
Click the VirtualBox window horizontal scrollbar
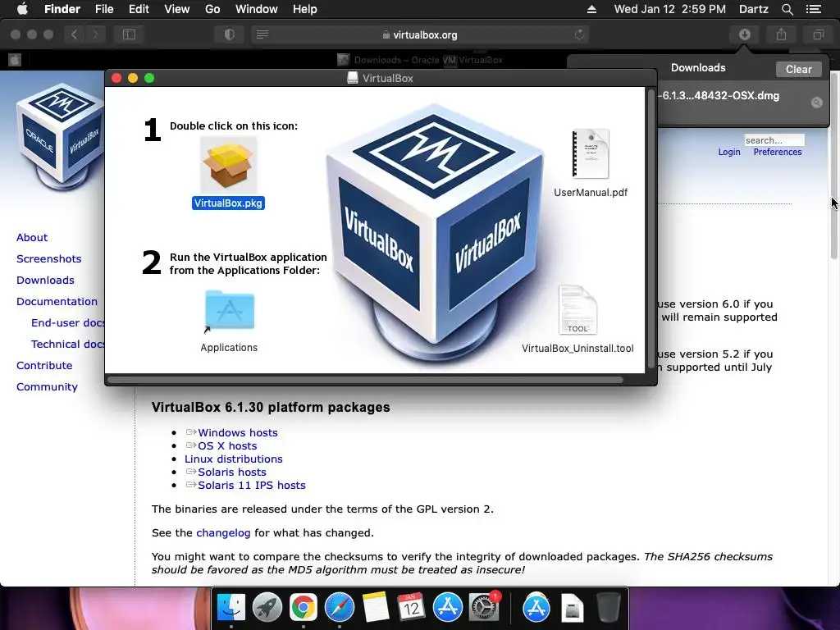(x=365, y=380)
